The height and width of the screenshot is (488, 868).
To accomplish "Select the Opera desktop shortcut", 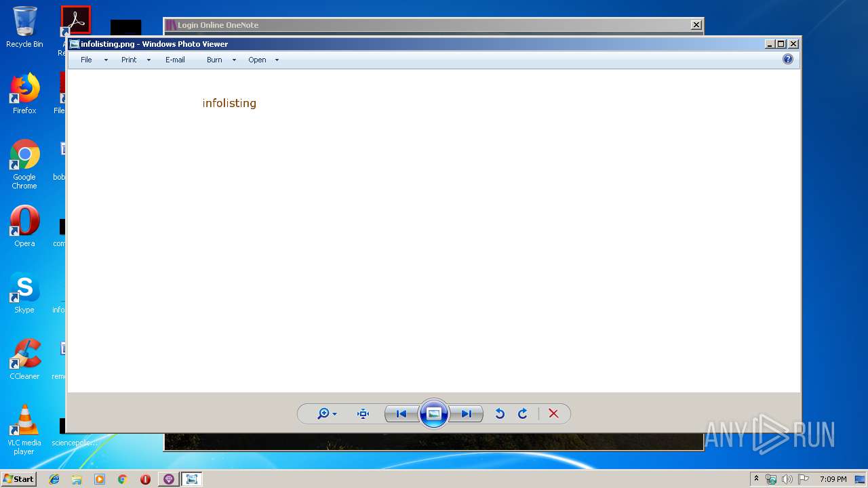I will (x=24, y=226).
